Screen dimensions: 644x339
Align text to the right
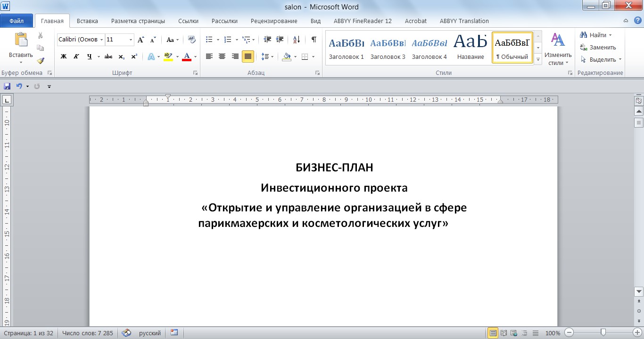coord(235,56)
